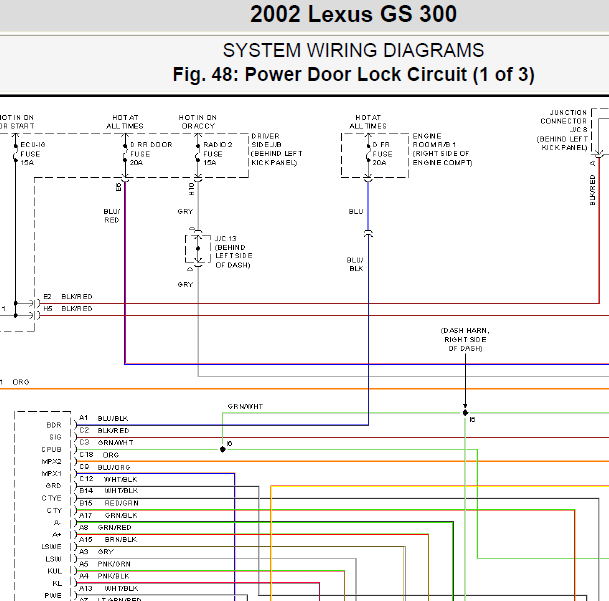The height and width of the screenshot is (601, 609).
Task: Click the 'MPX2' pin name
Action: point(52,462)
